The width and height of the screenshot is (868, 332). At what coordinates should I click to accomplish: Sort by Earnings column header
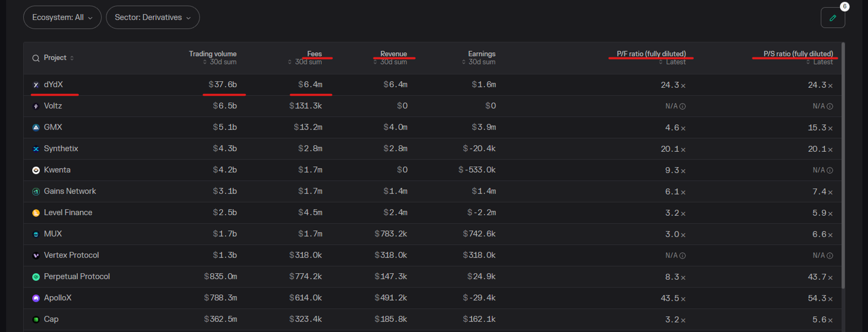[x=478, y=58]
